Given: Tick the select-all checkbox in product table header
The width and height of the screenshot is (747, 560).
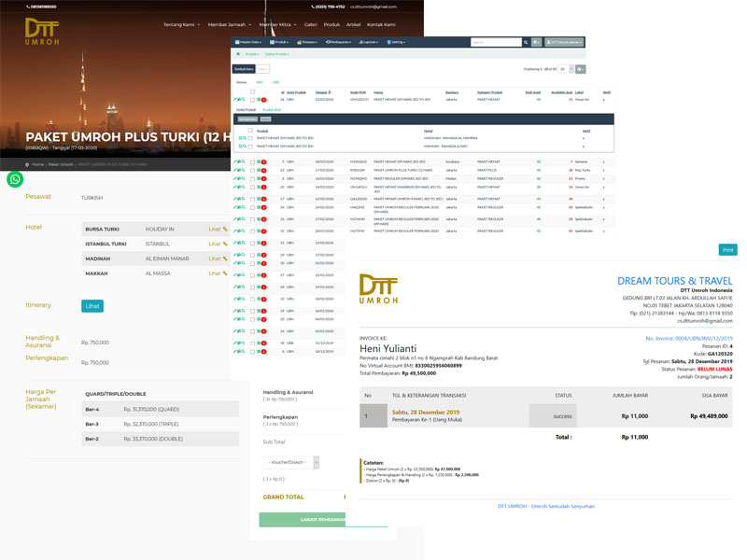Looking at the screenshot, I should pos(253,91).
